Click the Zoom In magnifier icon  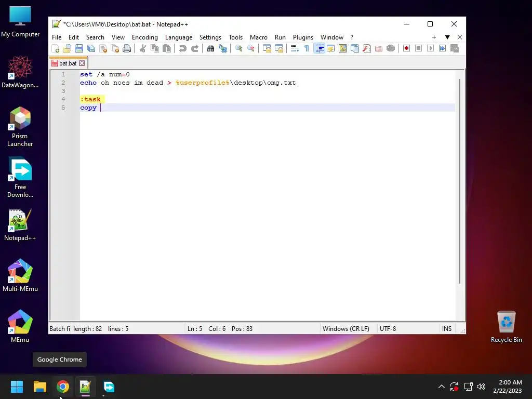pos(239,48)
